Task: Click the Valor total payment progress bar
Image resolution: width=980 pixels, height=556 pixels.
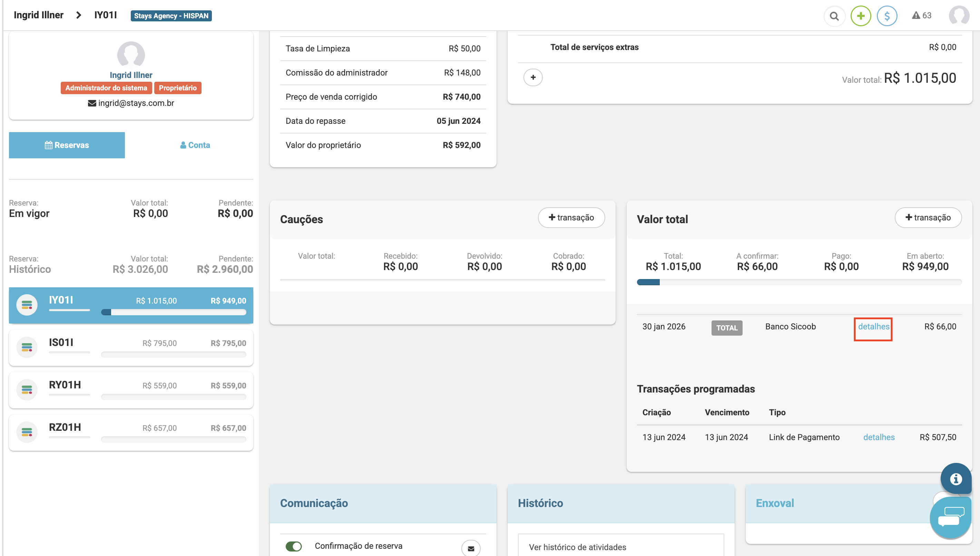Action: click(799, 282)
